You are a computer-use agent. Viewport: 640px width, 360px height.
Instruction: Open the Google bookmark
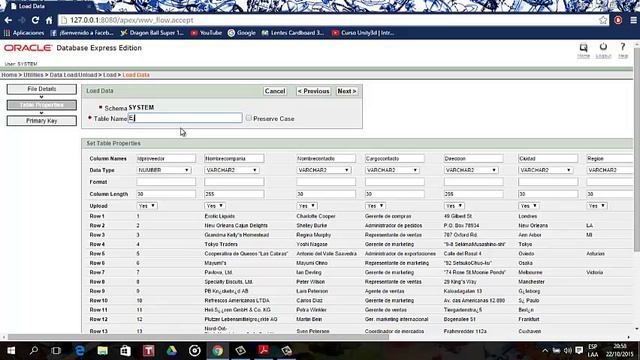(242, 33)
